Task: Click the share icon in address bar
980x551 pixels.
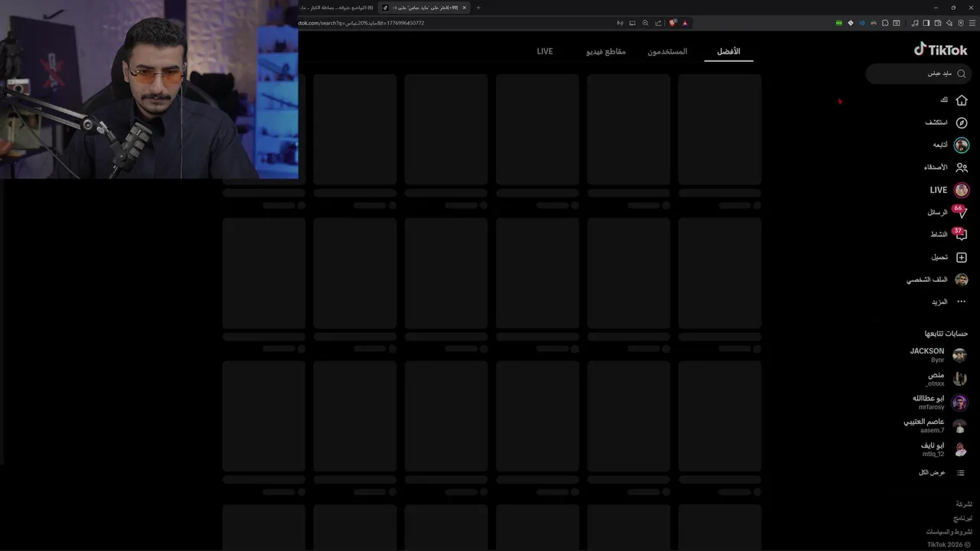Action: pos(658,23)
